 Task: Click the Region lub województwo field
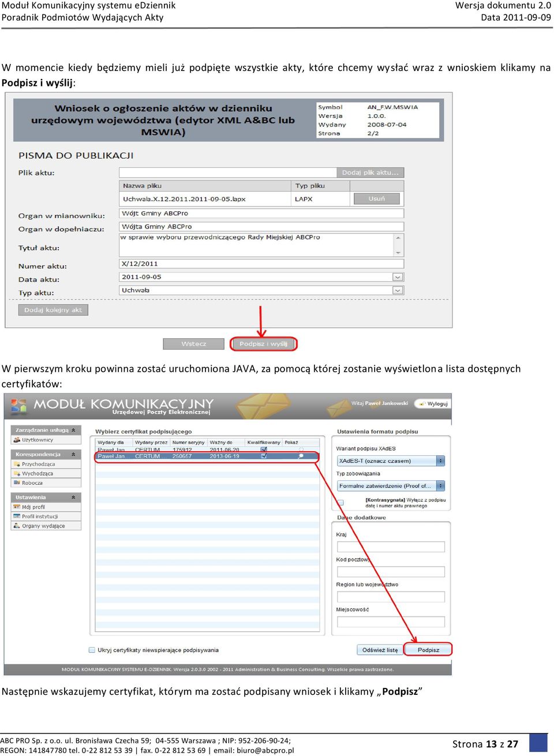pyautogui.click(x=391, y=597)
